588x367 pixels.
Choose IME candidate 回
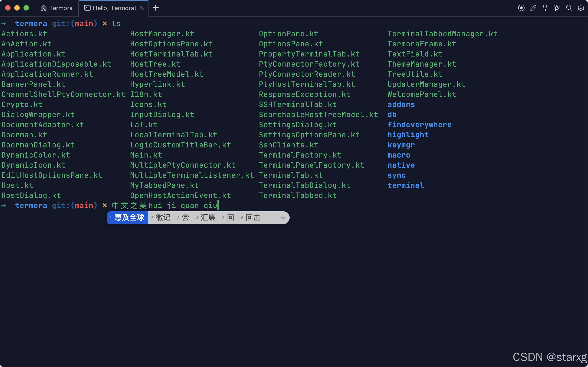pos(228,218)
